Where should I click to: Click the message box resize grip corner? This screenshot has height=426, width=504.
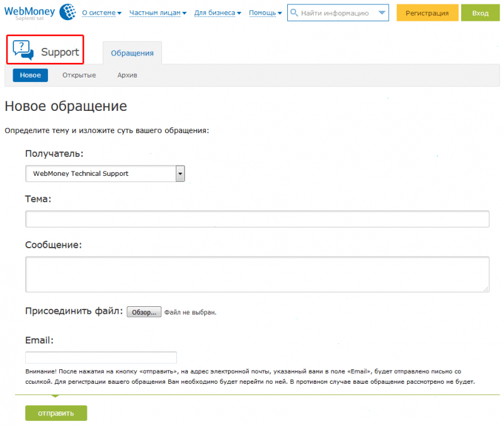(x=486, y=289)
